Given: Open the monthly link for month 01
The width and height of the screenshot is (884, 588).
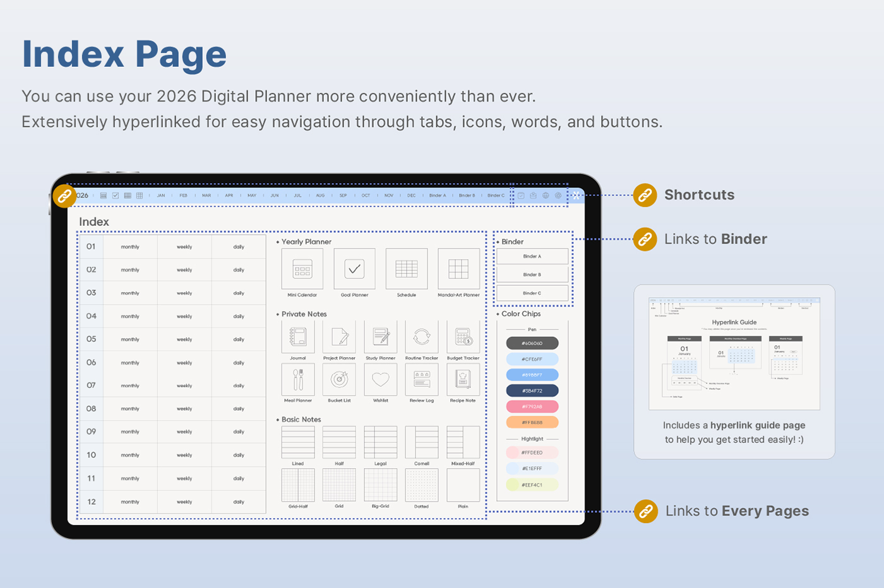Looking at the screenshot, I should [130, 247].
